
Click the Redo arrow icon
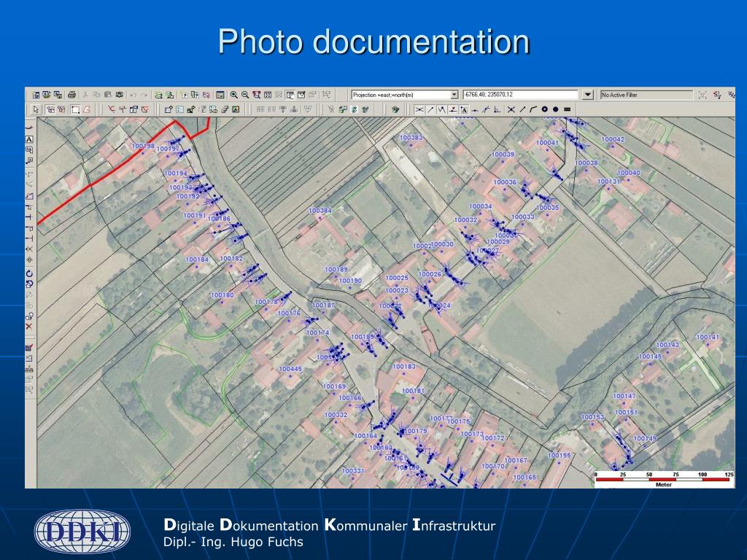(144, 95)
